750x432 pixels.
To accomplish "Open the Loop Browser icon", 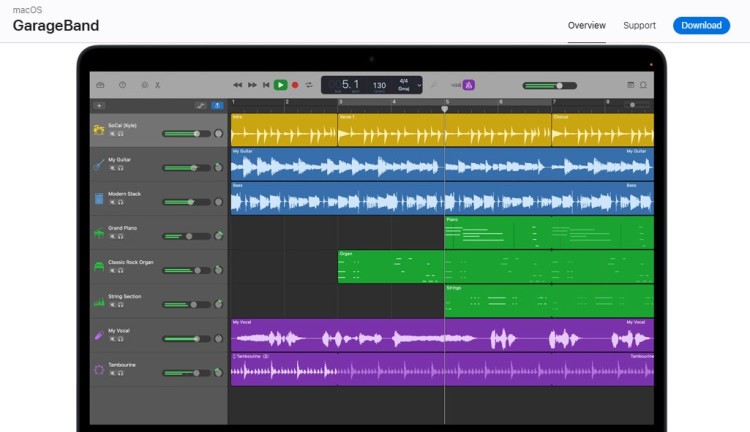I will [x=643, y=85].
